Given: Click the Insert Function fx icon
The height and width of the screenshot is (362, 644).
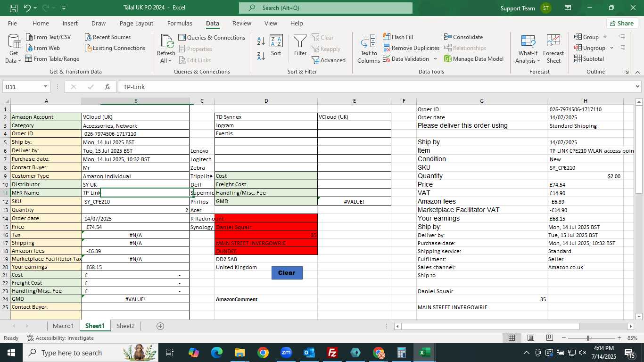Looking at the screenshot, I should click(x=107, y=87).
